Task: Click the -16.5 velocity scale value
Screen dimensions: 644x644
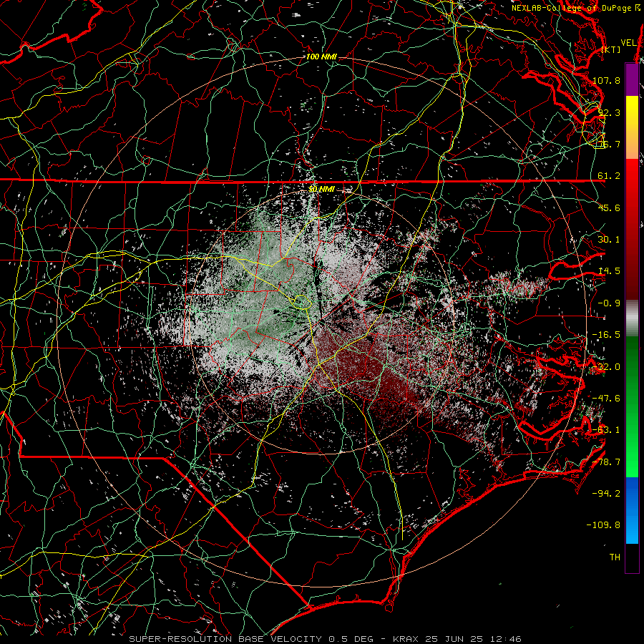Action: click(x=606, y=335)
